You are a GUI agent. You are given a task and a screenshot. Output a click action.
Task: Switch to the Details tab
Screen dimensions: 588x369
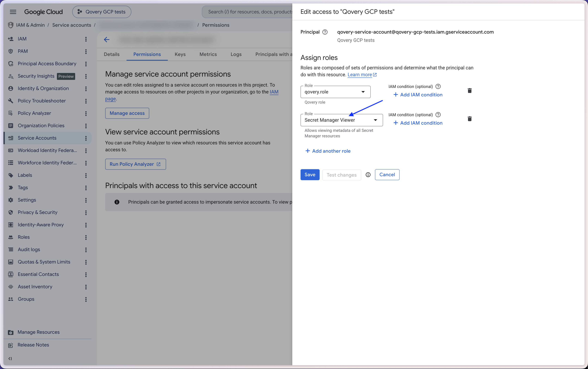tap(112, 54)
